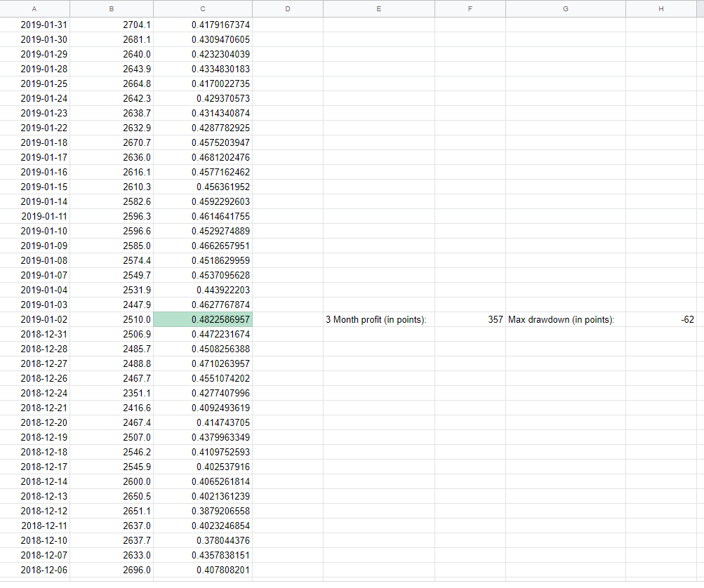The height and width of the screenshot is (588, 704).
Task: Select date cell 2019-01-29
Action: point(34,54)
